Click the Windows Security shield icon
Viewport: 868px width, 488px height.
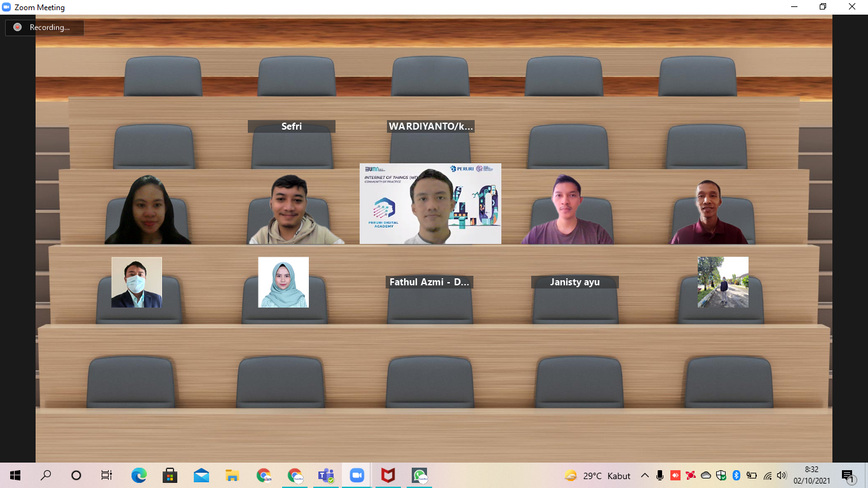click(x=721, y=475)
